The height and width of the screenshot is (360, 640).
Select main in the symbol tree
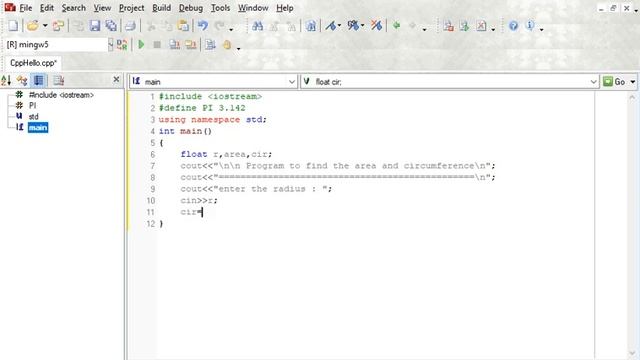[x=38, y=127]
